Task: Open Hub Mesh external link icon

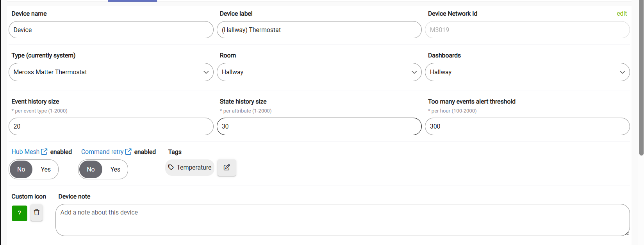Action: [x=45, y=152]
